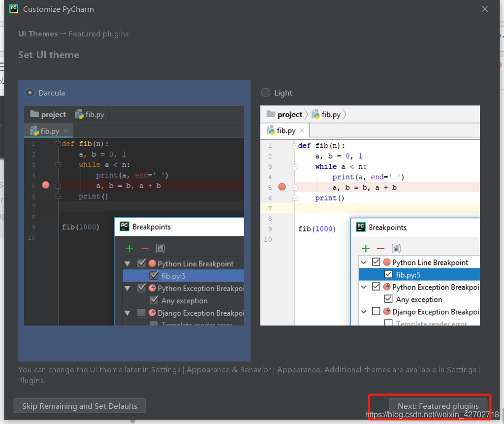Click group-by icon in Darcula Breakpoints toolbar
504x424 pixels.
coord(160,248)
